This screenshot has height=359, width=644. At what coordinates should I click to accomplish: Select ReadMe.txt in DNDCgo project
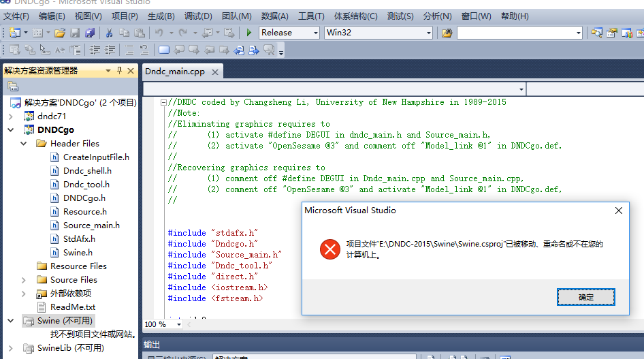click(73, 307)
